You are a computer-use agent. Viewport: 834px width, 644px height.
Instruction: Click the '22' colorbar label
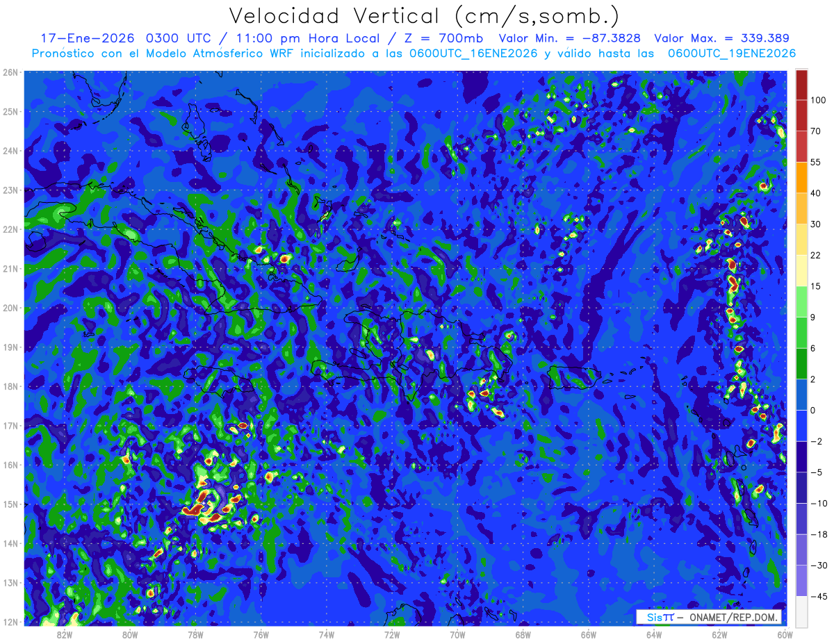816,255
